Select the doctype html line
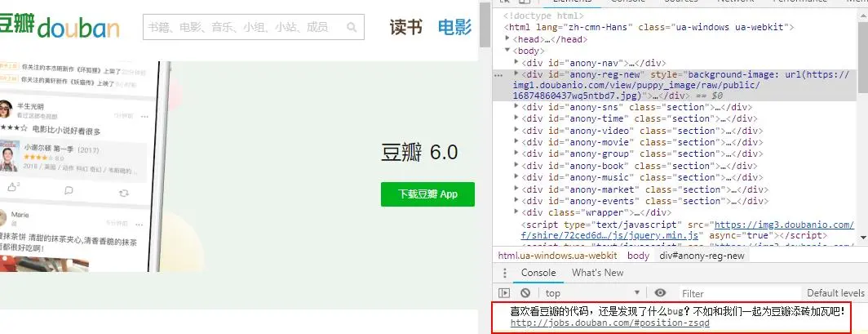The width and height of the screenshot is (868, 334). coord(543,16)
